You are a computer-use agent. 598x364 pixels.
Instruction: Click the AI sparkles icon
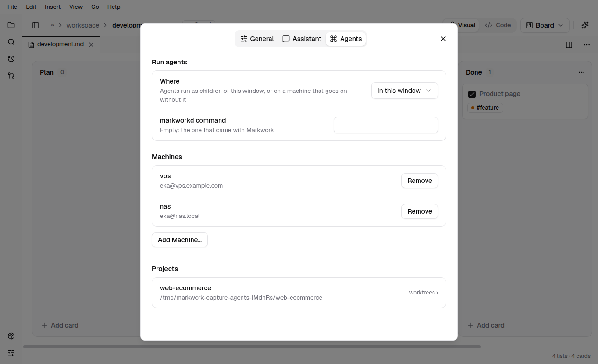[584, 25]
